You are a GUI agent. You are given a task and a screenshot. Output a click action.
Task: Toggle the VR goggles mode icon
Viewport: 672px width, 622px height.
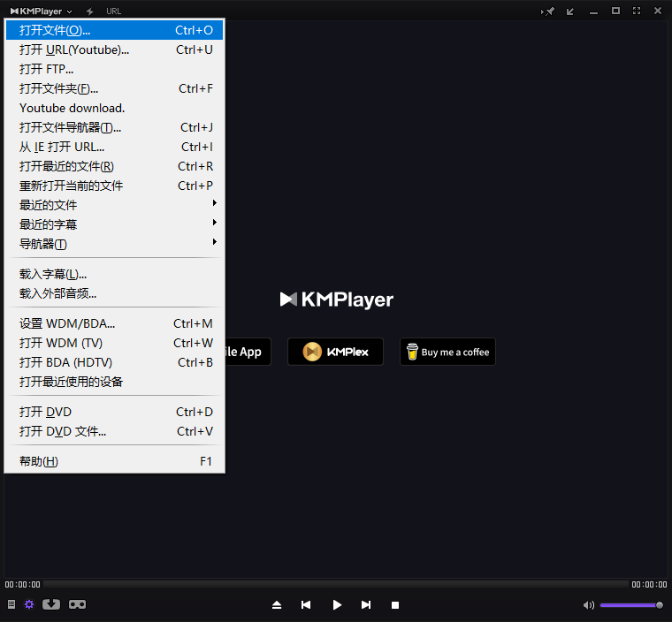pos(78,604)
